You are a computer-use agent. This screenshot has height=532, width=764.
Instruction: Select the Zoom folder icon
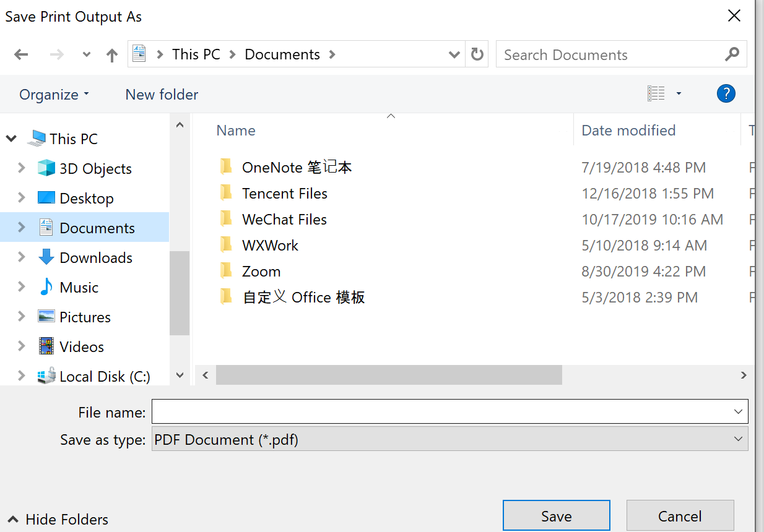point(226,272)
